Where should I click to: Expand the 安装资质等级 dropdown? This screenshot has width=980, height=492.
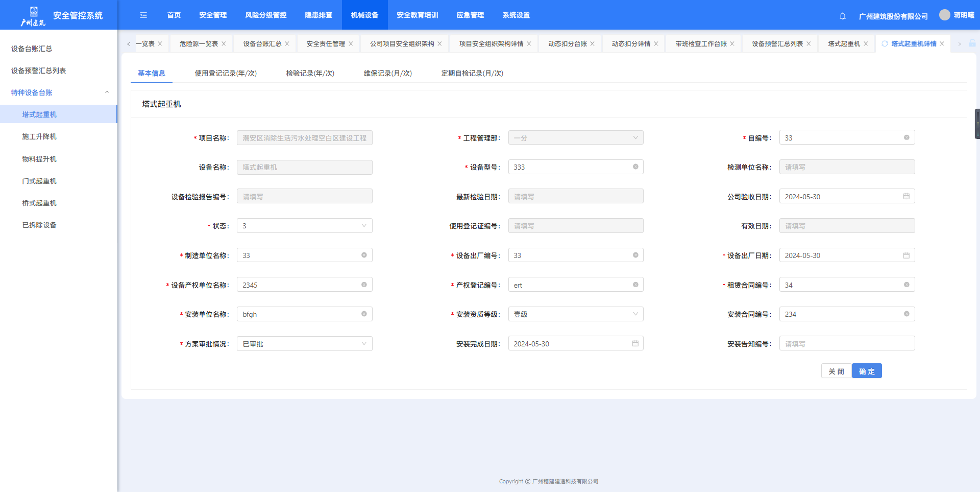576,314
